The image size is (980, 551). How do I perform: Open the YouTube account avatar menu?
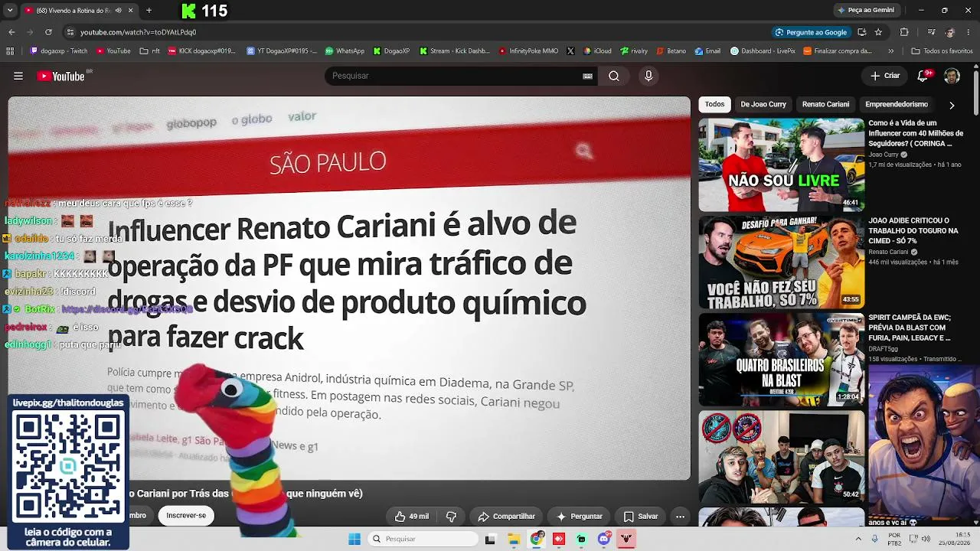[952, 76]
